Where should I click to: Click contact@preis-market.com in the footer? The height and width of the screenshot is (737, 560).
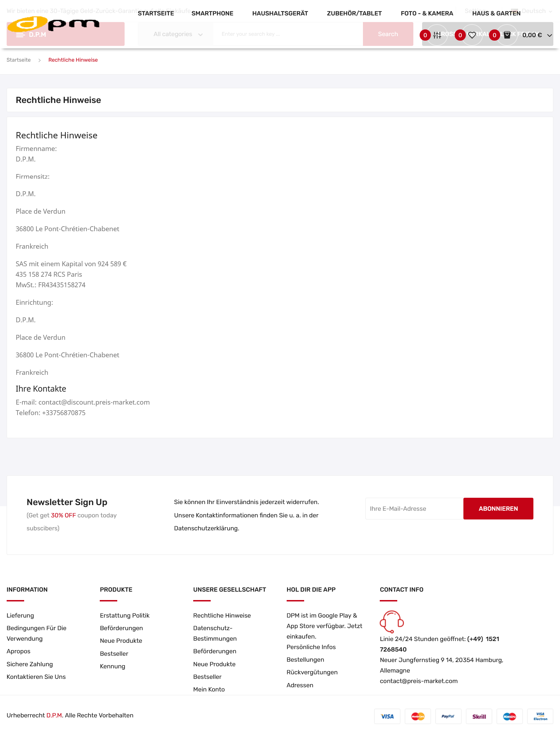coord(419,681)
